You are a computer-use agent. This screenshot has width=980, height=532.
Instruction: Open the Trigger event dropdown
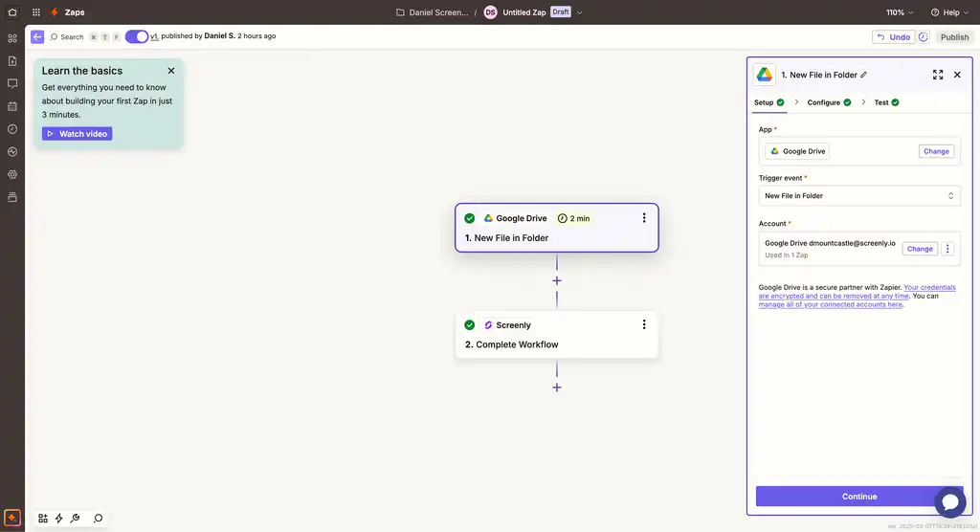[x=859, y=195]
